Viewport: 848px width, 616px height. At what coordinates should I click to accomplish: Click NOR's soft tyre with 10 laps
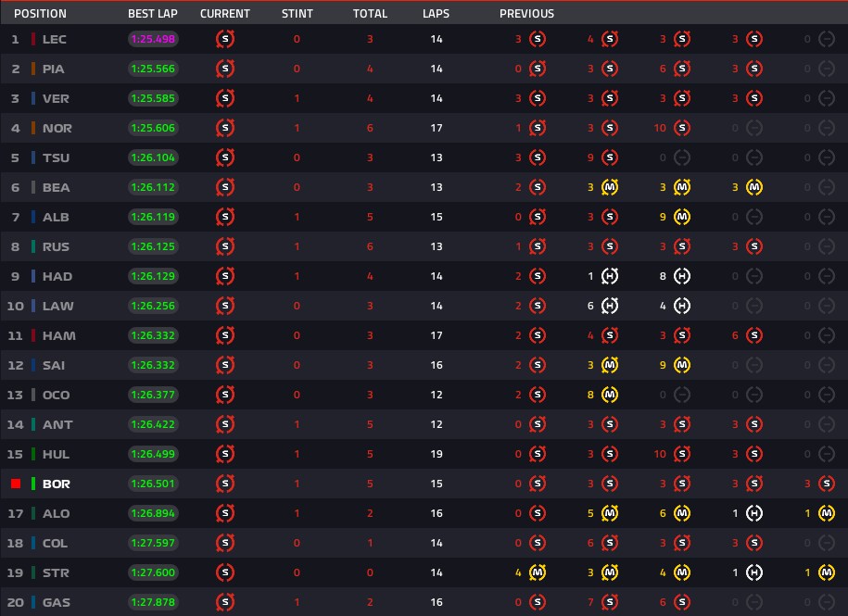click(682, 128)
